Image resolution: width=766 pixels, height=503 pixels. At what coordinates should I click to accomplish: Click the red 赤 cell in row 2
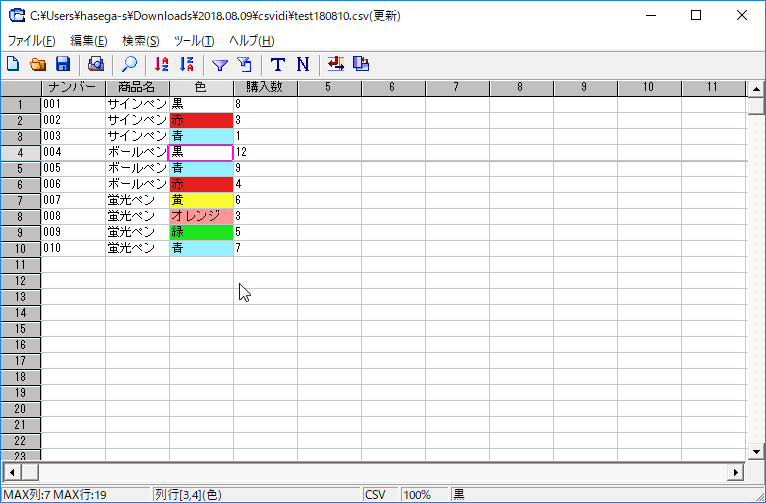[201, 120]
